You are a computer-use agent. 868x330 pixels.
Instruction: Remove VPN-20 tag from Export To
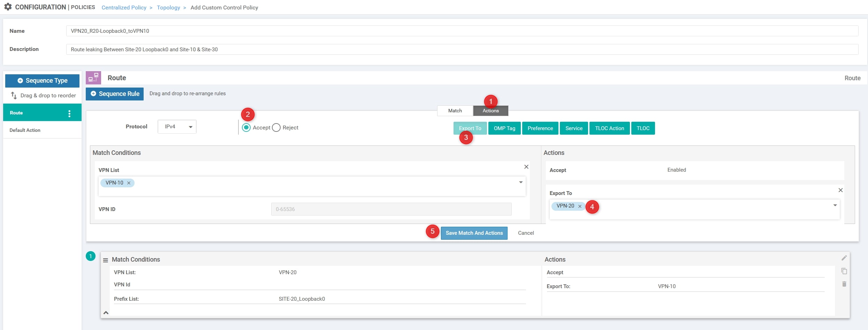tap(580, 206)
